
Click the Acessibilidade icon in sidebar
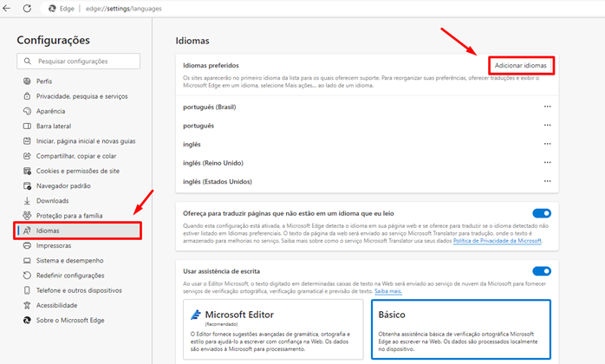[27, 305]
